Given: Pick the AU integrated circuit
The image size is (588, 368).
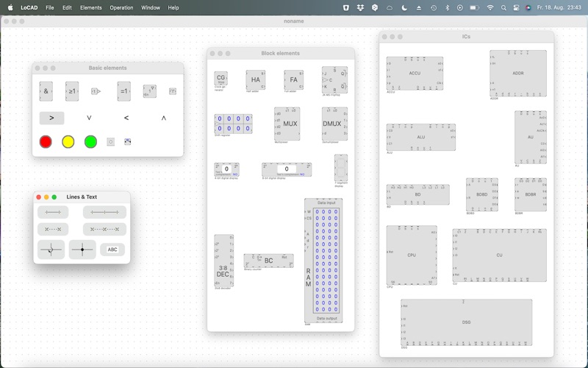Looking at the screenshot, I should 530,138.
